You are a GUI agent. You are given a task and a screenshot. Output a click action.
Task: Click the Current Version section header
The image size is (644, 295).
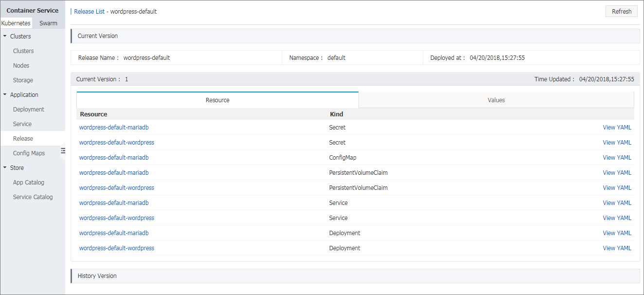click(355, 36)
